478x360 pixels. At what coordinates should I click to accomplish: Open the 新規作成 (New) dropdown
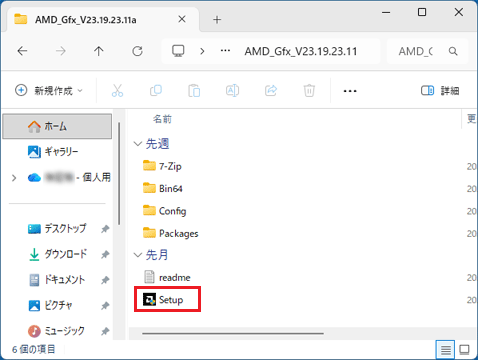pos(49,90)
